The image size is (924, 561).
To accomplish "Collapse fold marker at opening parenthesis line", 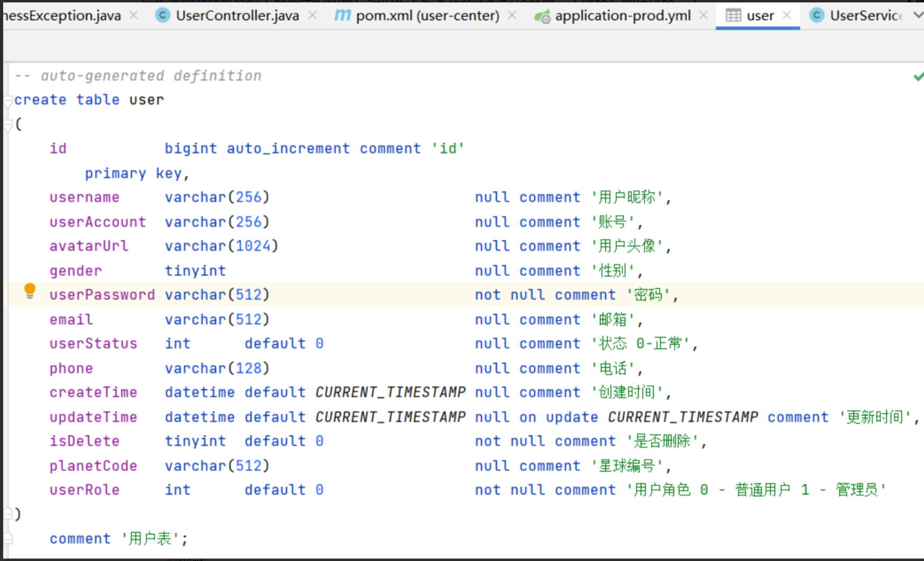I will pos(8,125).
